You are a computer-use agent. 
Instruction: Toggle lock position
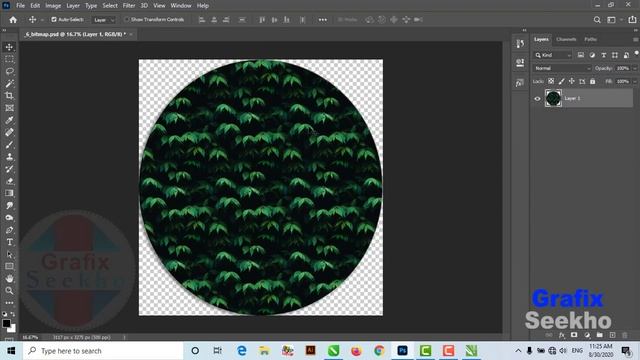[572, 81]
